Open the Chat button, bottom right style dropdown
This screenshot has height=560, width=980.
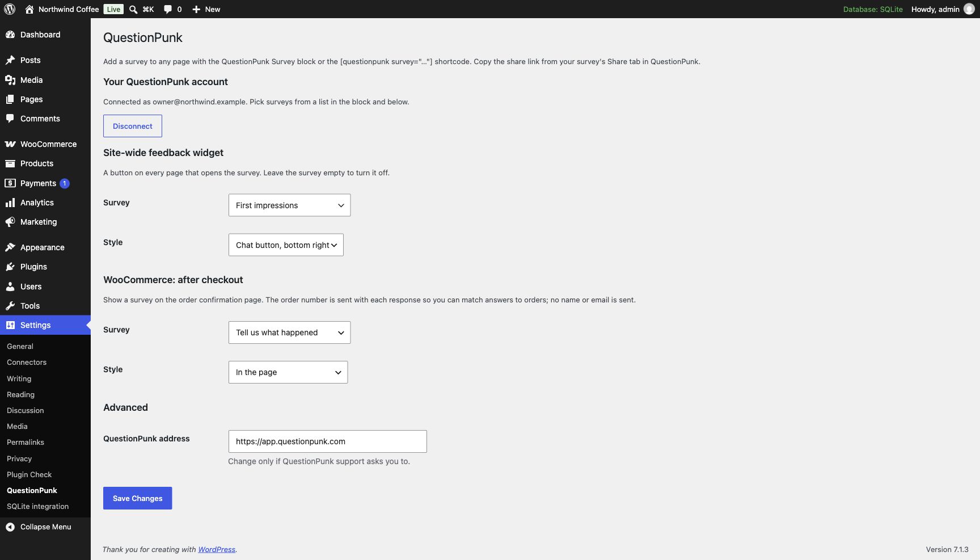click(286, 245)
